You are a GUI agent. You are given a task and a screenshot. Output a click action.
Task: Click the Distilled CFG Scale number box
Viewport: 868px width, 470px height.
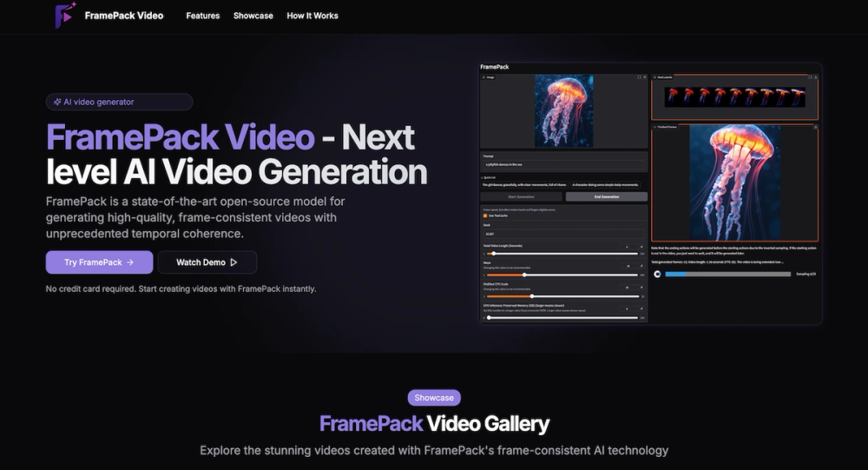628,287
